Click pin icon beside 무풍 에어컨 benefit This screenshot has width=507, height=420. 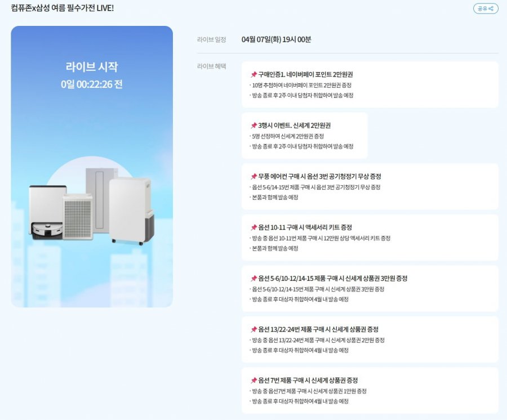pyautogui.click(x=253, y=177)
